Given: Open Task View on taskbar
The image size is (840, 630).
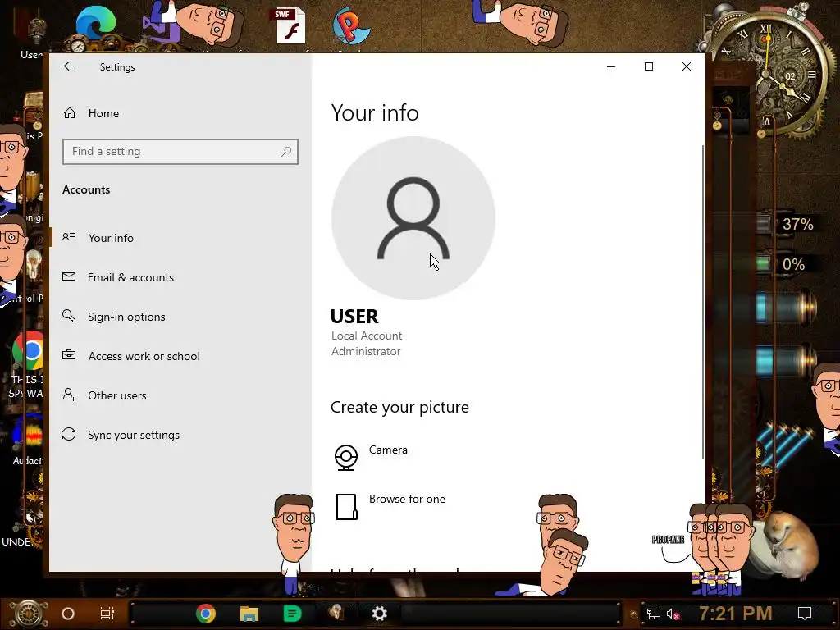Looking at the screenshot, I should (x=107, y=614).
